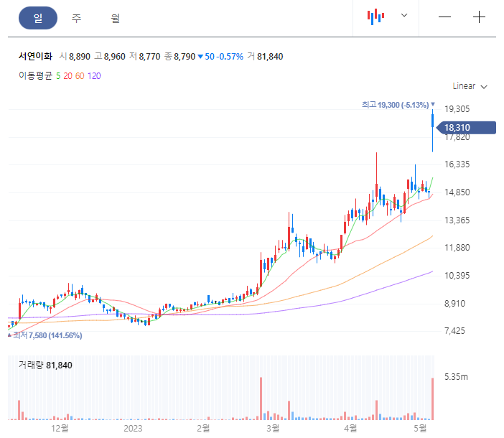Click the 16,335 price axis label
The height and width of the screenshot is (438, 504).
(457, 164)
